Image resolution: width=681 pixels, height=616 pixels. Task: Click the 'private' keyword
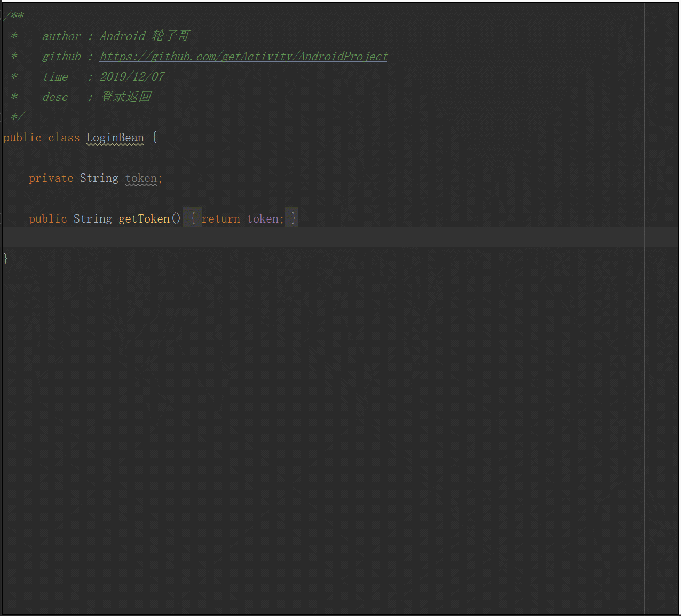tap(51, 178)
